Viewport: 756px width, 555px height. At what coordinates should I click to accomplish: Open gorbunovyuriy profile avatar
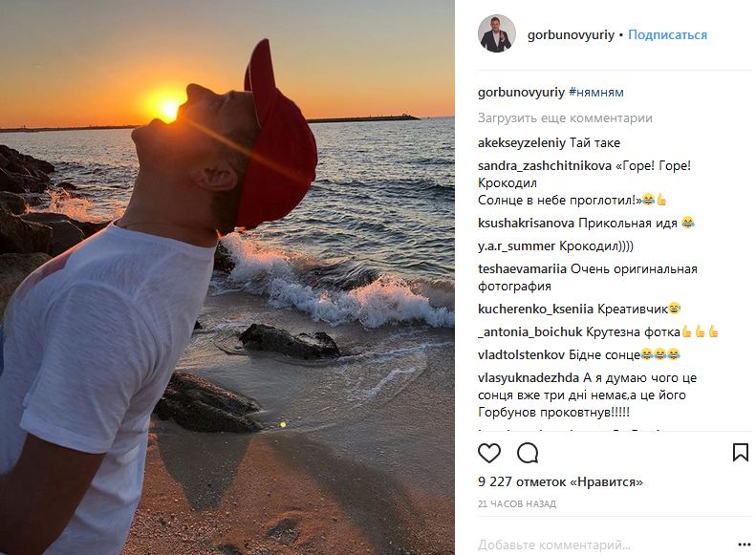tap(497, 33)
